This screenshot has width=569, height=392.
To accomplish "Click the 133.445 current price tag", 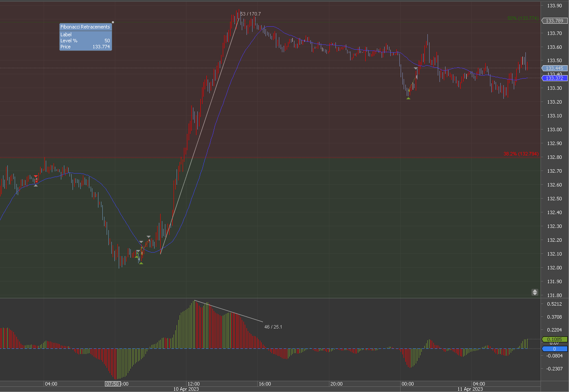I will point(554,68).
